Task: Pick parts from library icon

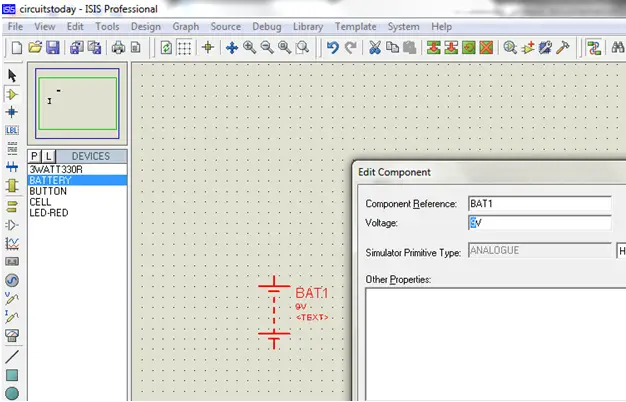Action: coord(510,48)
